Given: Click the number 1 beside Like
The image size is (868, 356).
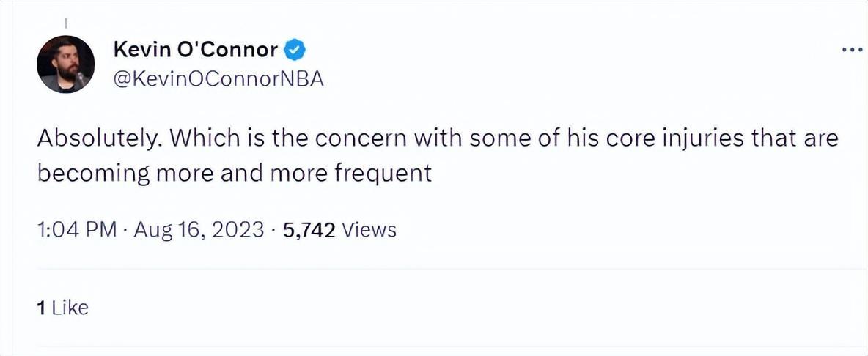Looking at the screenshot, I should pos(41,308).
